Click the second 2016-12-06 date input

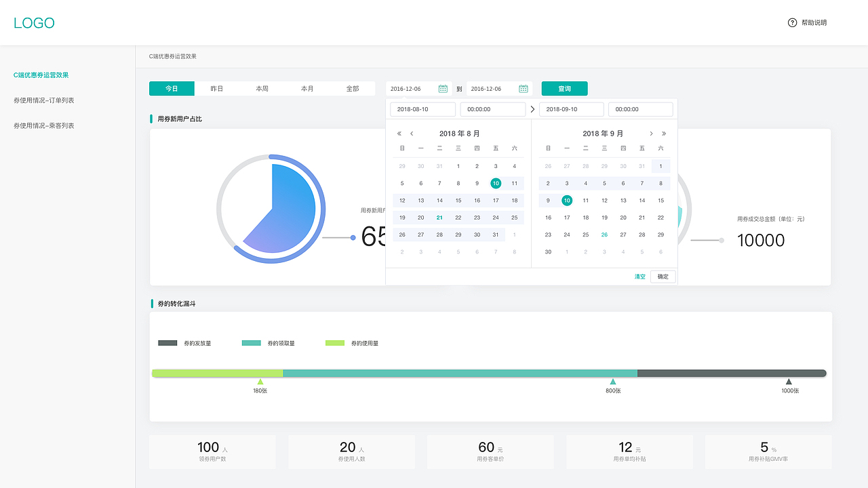click(x=499, y=89)
